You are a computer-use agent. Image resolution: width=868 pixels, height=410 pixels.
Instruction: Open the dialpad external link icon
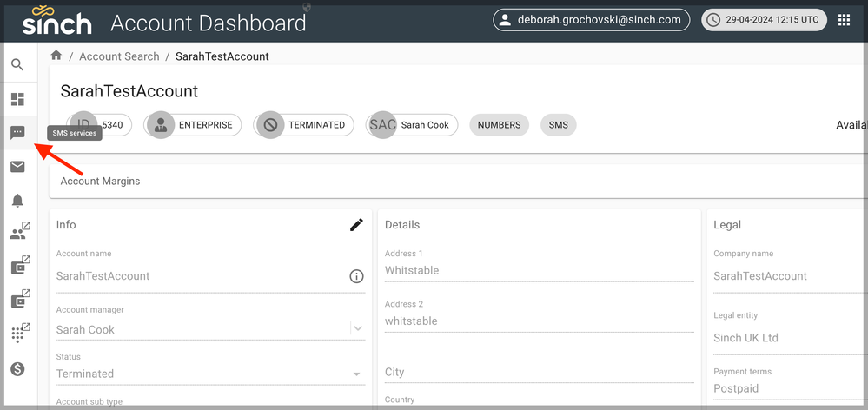point(21,333)
